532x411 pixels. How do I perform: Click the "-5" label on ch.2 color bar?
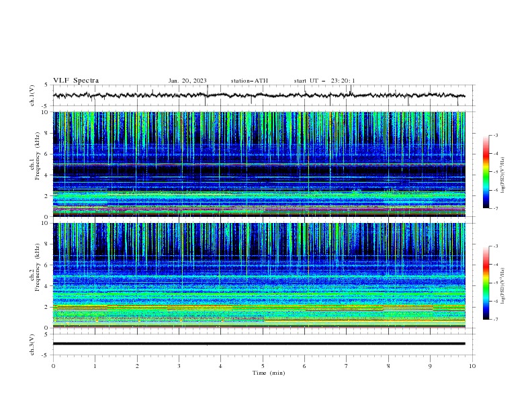coord(496,283)
